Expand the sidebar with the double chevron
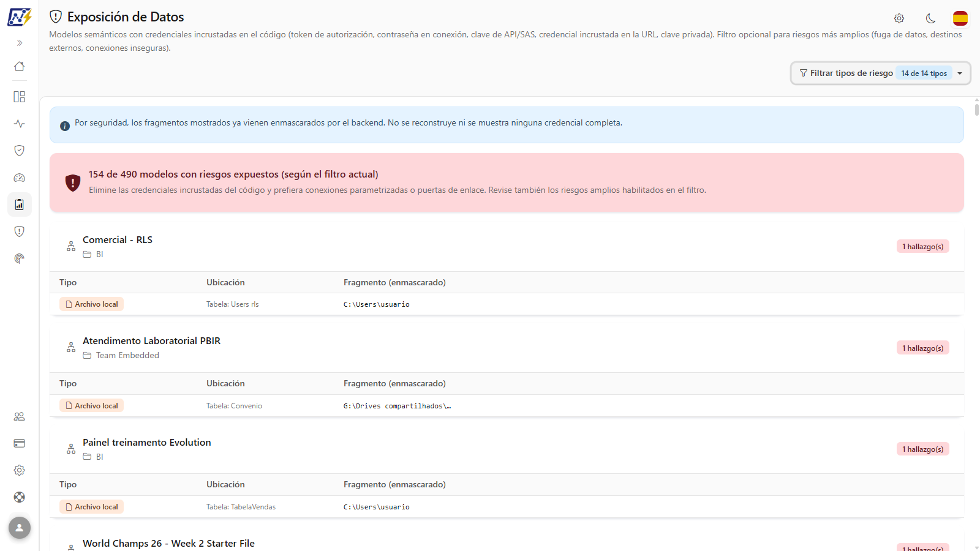The width and height of the screenshot is (980, 551). (20, 43)
